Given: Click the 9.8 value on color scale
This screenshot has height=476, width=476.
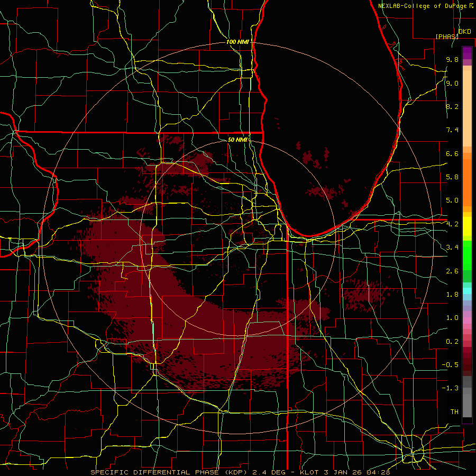Looking at the screenshot, I should 452,59.
